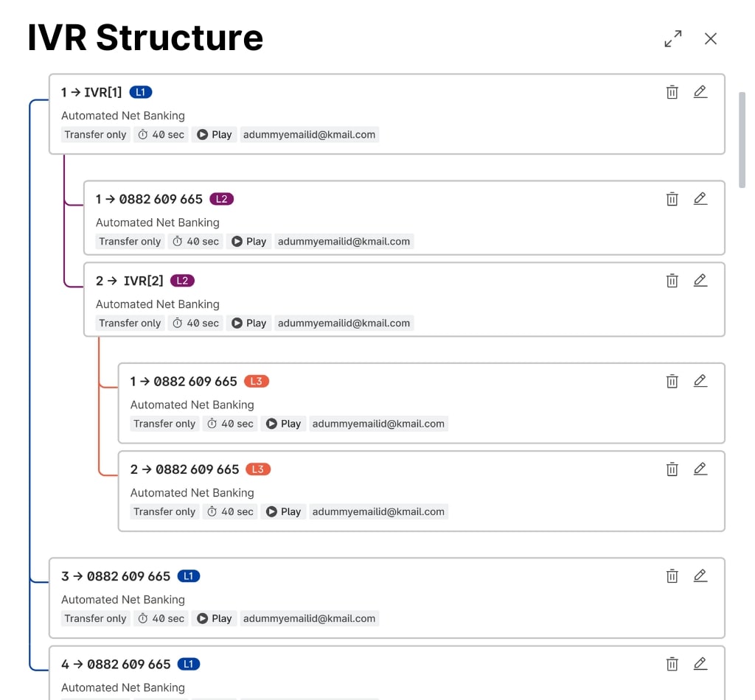Click the 40 sec timer tag in IVR[2]

click(195, 323)
